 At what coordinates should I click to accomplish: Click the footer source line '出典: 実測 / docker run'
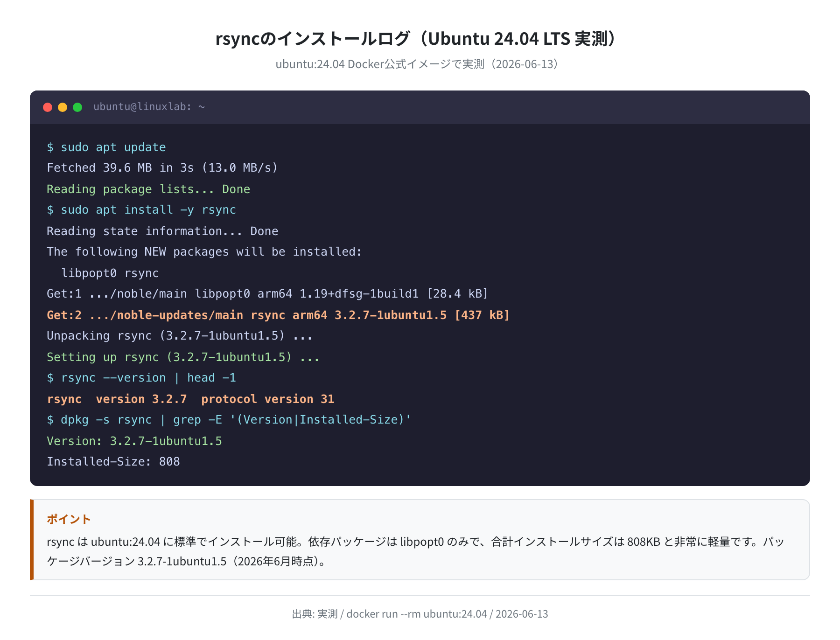click(420, 614)
